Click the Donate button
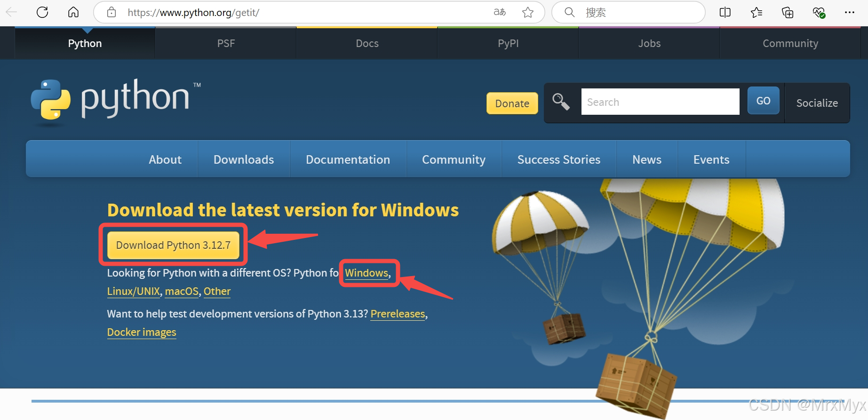 click(x=512, y=103)
